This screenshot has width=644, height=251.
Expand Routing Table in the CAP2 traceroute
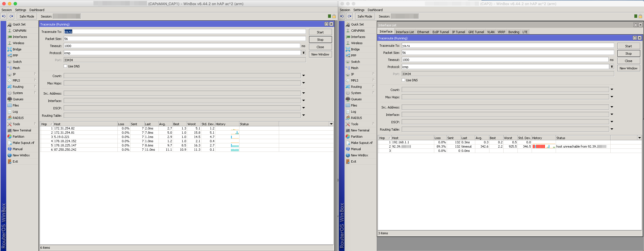point(612,129)
